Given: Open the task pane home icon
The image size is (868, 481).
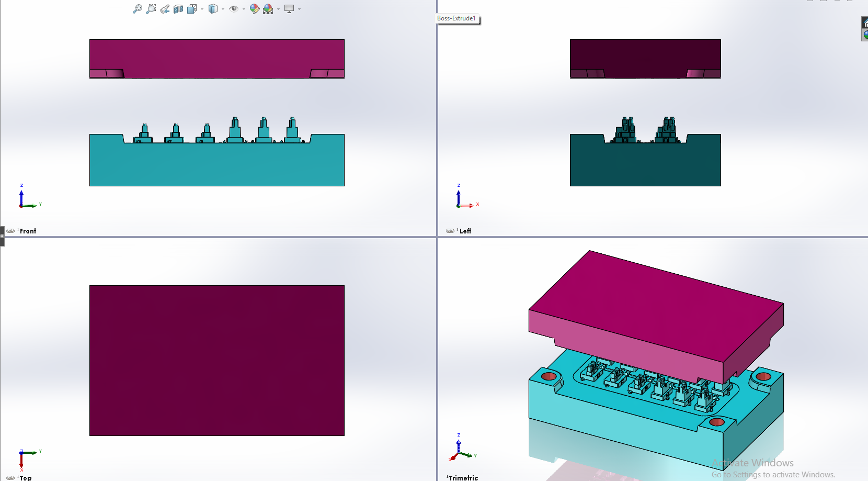Looking at the screenshot, I should point(865,23).
